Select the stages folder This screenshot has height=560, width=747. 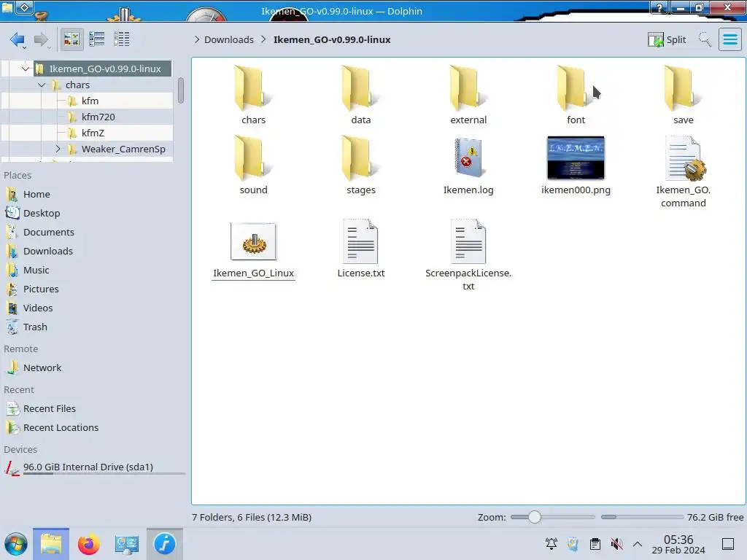360,166
